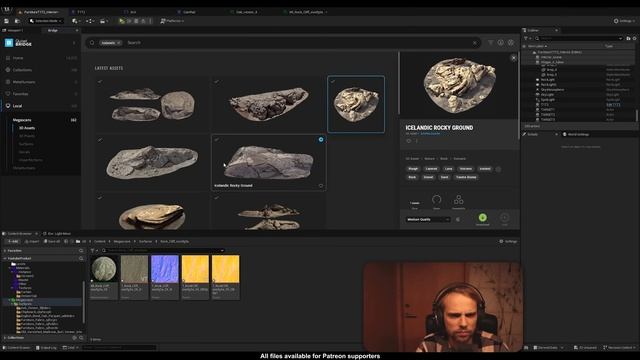Open the Add content toolbar dropdown
This screenshot has height=360, width=640.
76,21
